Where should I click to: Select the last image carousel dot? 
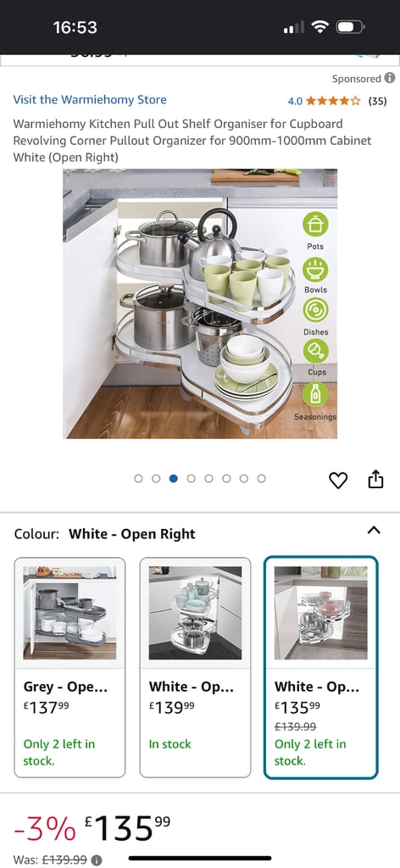[261, 478]
